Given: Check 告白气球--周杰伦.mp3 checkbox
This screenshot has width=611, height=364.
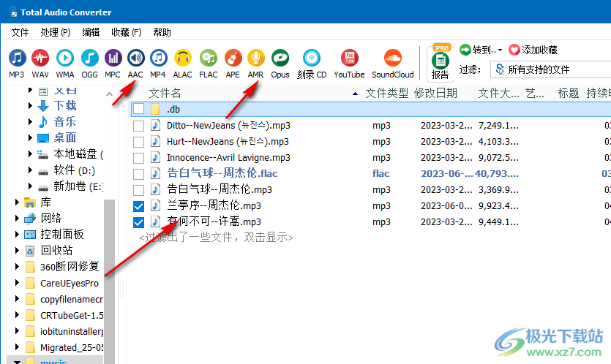Looking at the screenshot, I should point(139,190).
